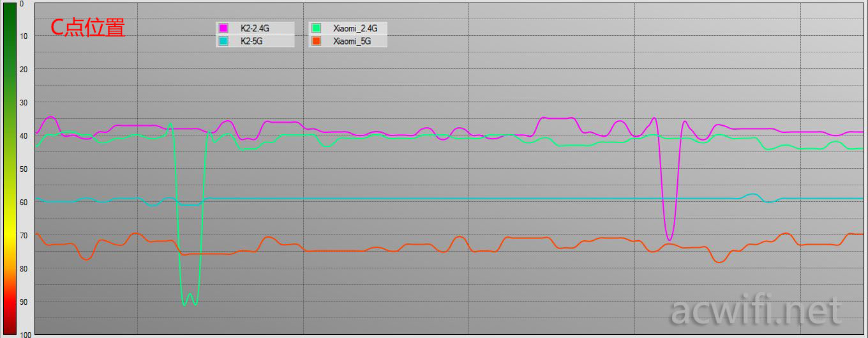Click the 0 label on the signal scale
Screen dimensions: 868x338
(x=22, y=4)
